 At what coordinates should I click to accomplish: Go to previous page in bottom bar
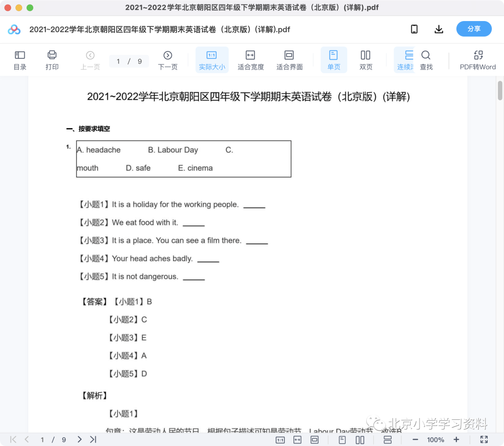point(27,439)
